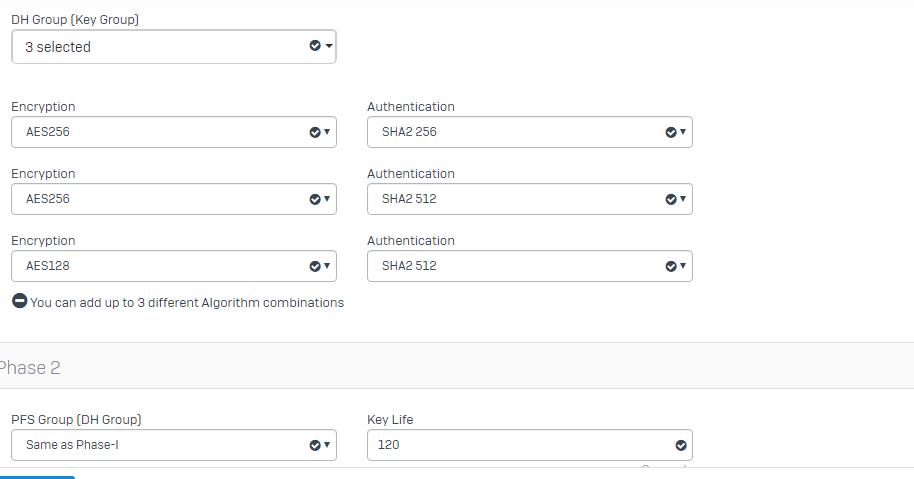The image size is (914, 479).
Task: Click the checkmark icon in the SHA2 256 Authentication field
Action: pyautogui.click(x=671, y=132)
